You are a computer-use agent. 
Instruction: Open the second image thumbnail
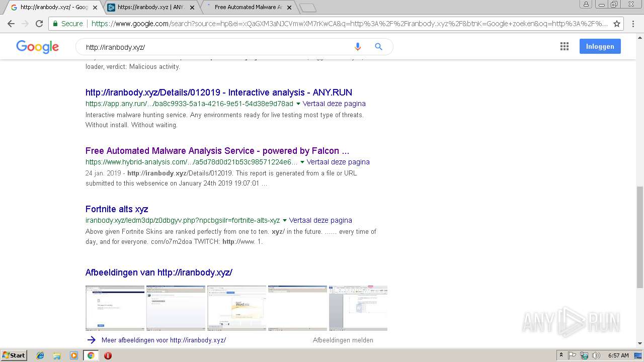click(176, 308)
